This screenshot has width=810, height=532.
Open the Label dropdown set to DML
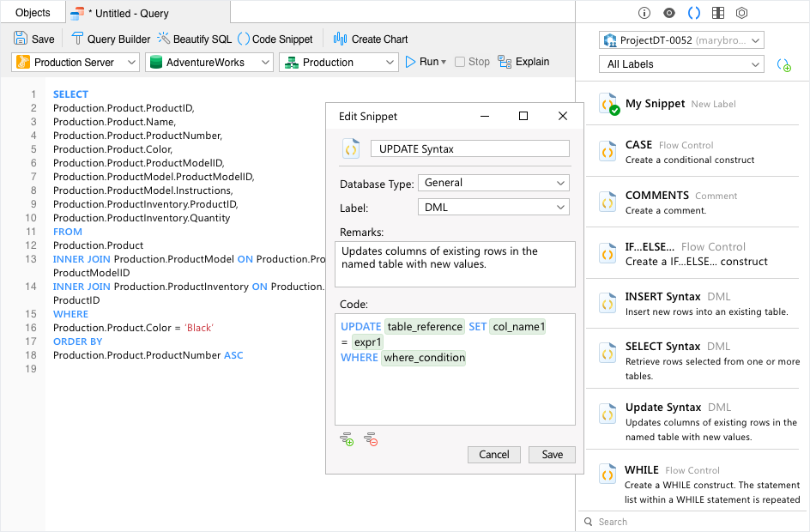pos(493,207)
